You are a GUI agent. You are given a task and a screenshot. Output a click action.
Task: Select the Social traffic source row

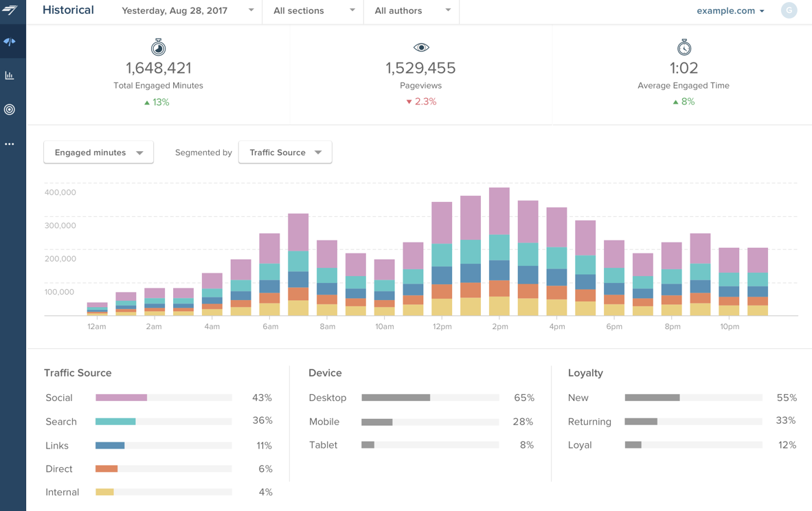[59, 398]
